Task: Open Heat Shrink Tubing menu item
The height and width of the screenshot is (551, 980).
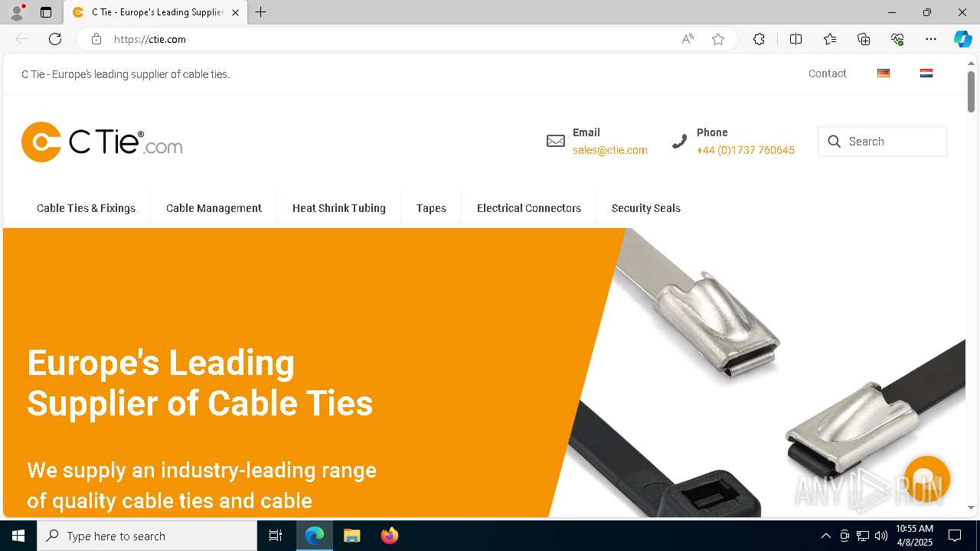Action: tap(339, 208)
